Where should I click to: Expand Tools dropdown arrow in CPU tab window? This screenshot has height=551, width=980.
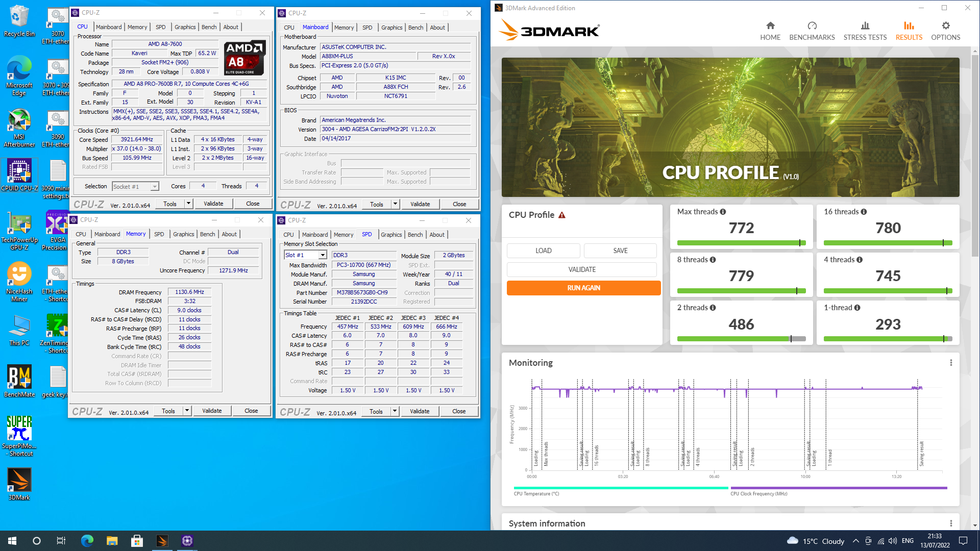pos(188,204)
